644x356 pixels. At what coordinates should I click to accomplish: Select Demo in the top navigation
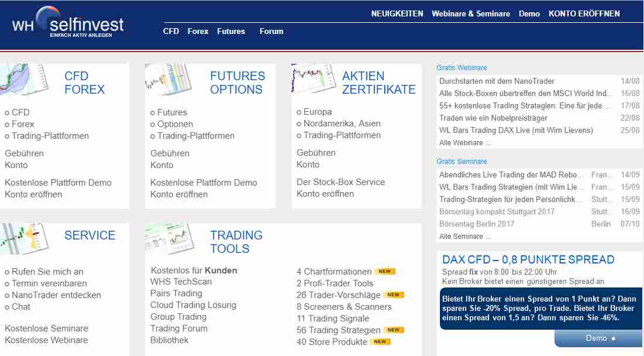point(529,13)
